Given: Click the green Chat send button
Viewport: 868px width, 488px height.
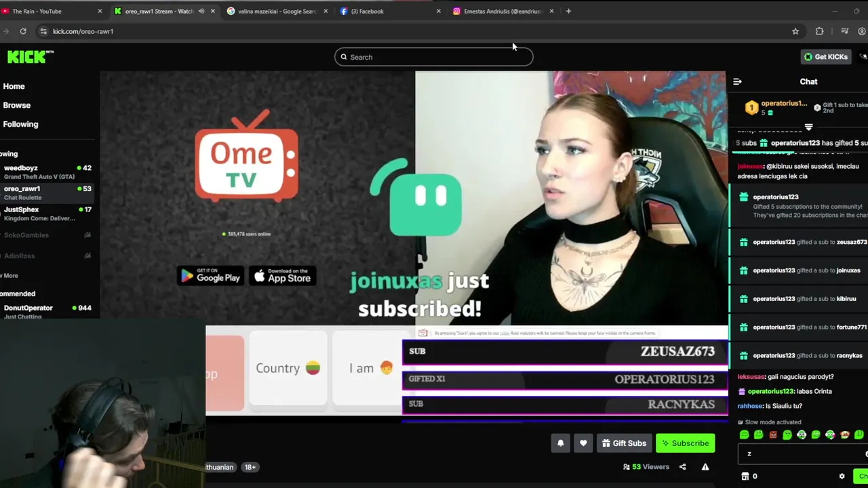Looking at the screenshot, I should [x=861, y=476].
